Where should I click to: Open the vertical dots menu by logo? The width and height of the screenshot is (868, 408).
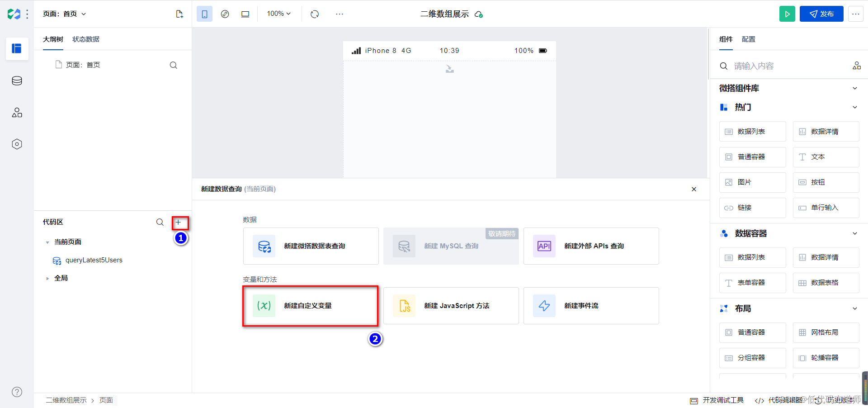pyautogui.click(x=28, y=14)
